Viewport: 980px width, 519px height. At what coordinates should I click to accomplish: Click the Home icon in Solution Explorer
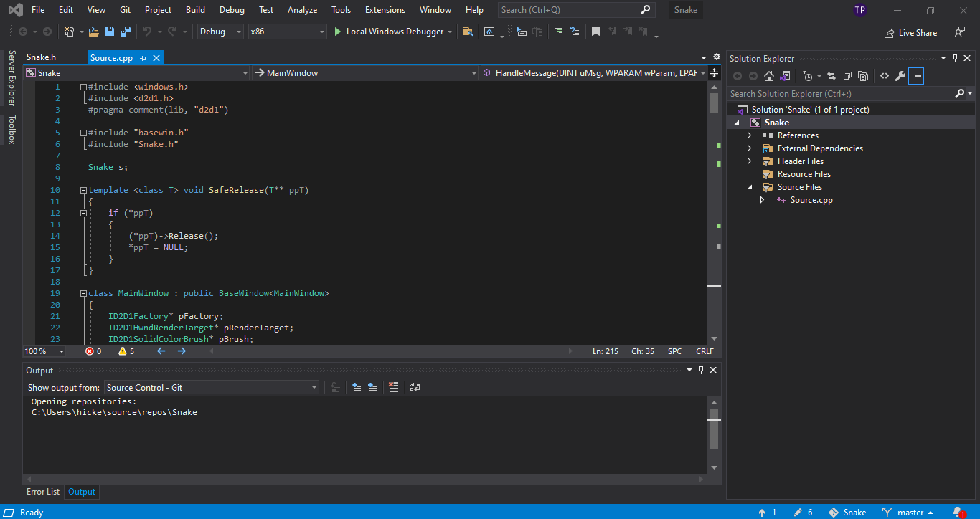[x=769, y=76]
